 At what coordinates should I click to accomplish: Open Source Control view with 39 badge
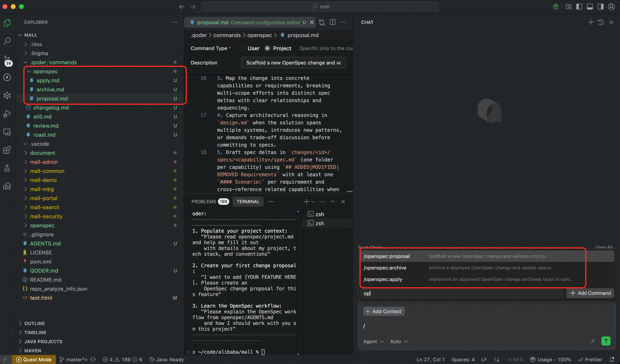[7, 59]
